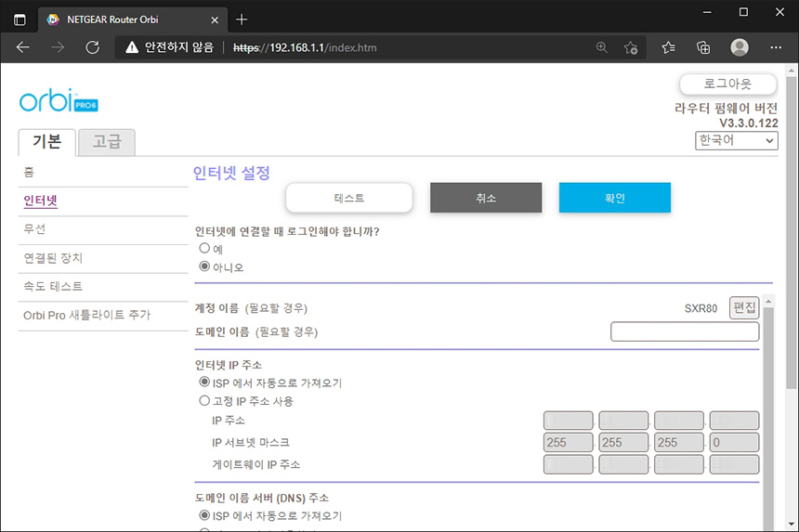Select 예 for login required
This screenshot has height=532, width=799.
(204, 248)
